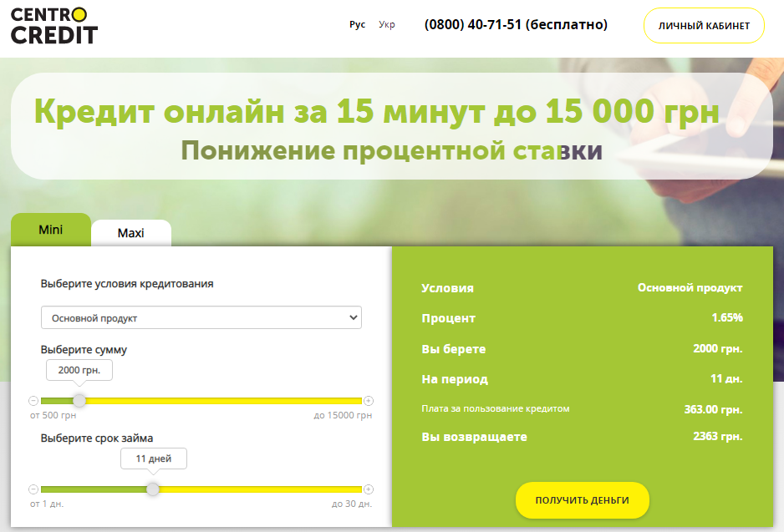
Task: Select the Mini tab
Action: (50, 230)
